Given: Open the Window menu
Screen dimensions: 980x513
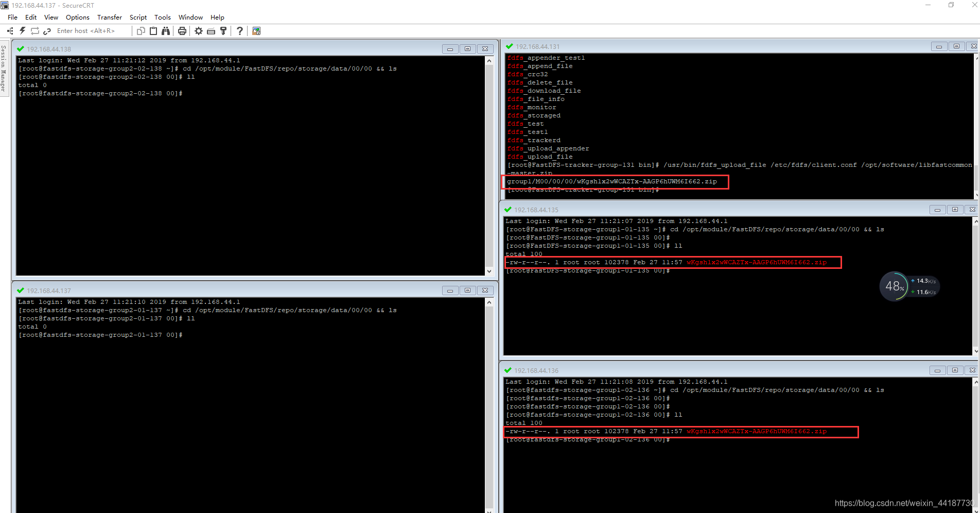Looking at the screenshot, I should tap(190, 18).
